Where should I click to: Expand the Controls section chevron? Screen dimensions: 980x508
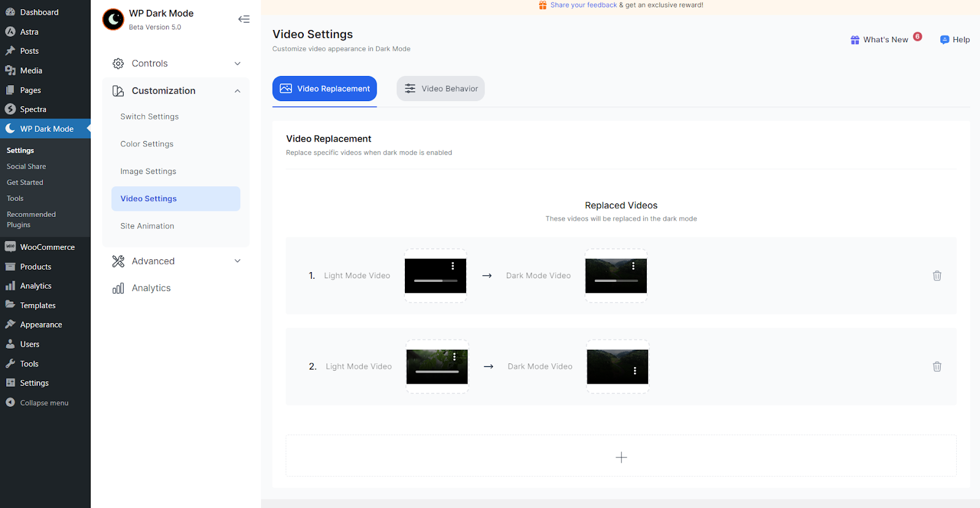[x=238, y=64]
